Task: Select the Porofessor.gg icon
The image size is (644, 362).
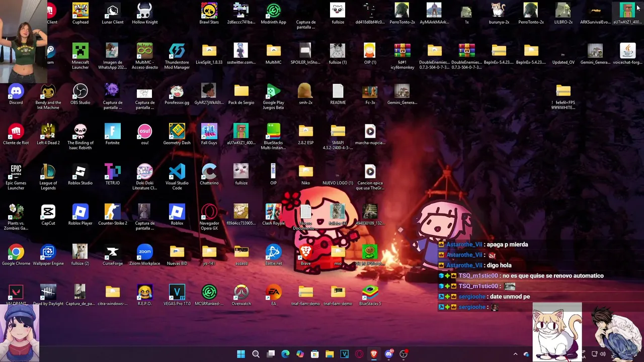Action: pyautogui.click(x=177, y=94)
